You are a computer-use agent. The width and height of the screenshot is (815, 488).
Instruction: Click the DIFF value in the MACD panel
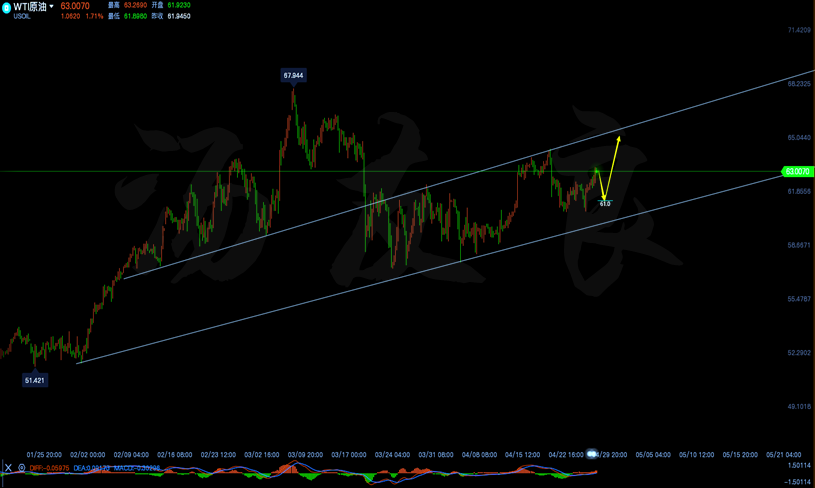[49, 468]
